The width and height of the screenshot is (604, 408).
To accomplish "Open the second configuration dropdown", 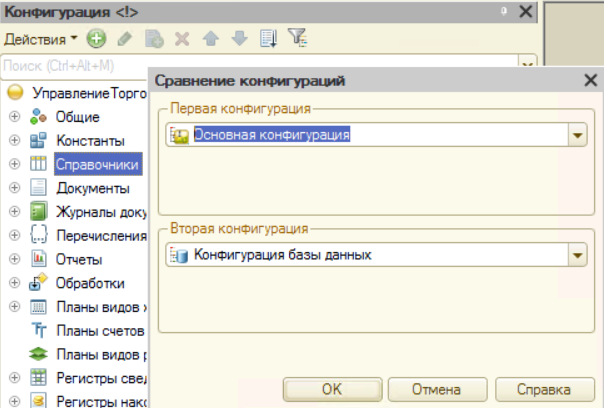I will click(x=576, y=255).
